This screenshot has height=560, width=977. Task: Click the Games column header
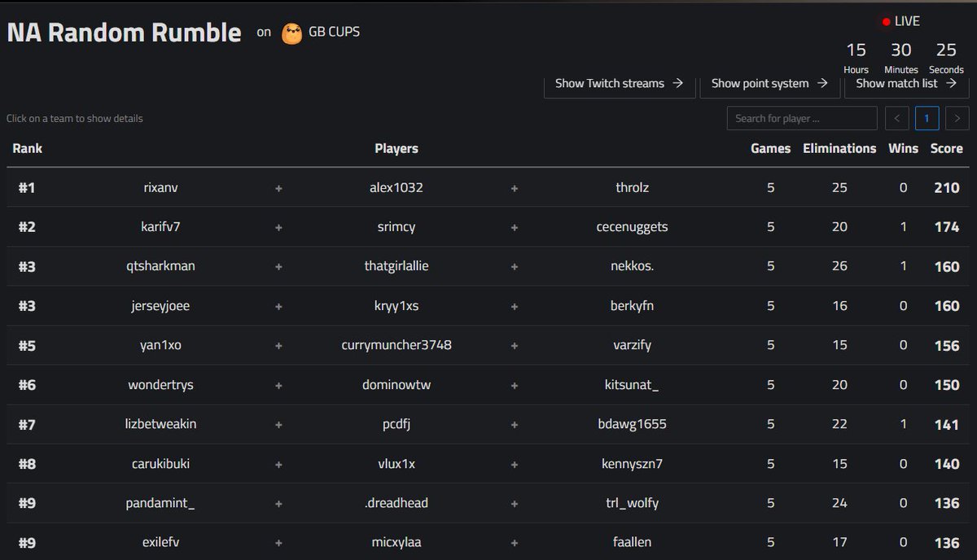(770, 148)
